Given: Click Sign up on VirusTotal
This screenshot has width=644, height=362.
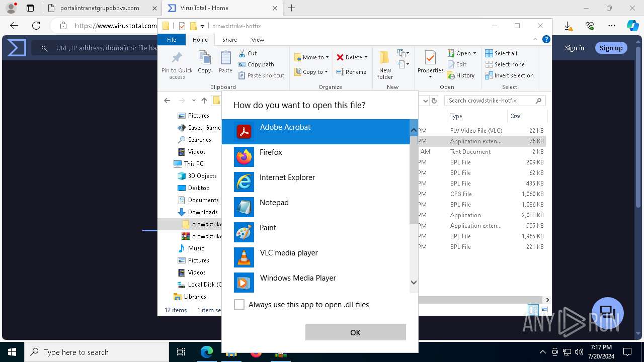Looking at the screenshot, I should click(611, 48).
